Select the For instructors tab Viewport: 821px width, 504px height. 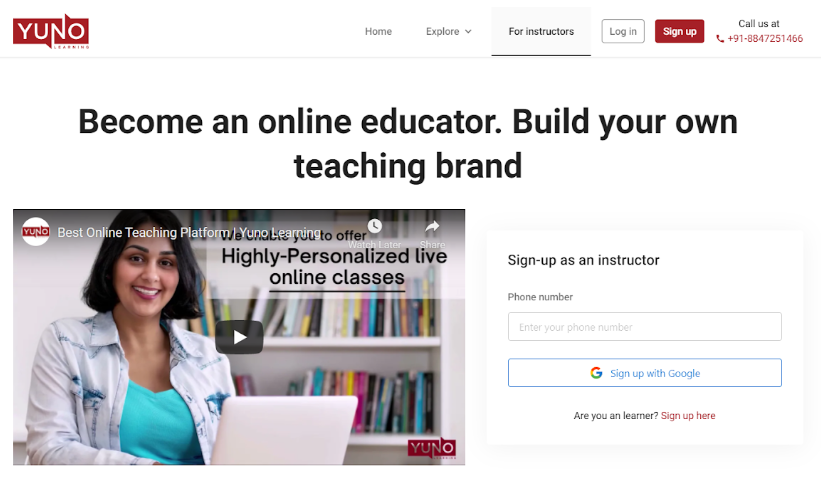click(x=541, y=31)
